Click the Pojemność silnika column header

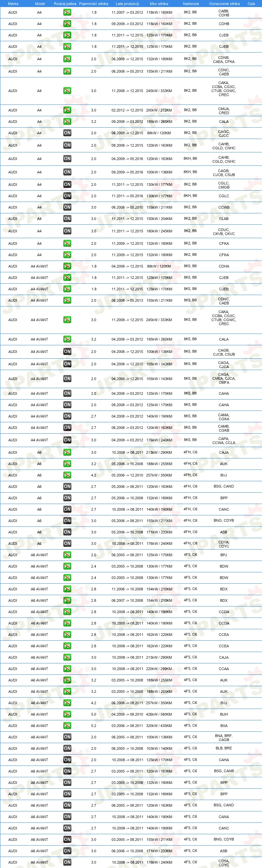94,4
